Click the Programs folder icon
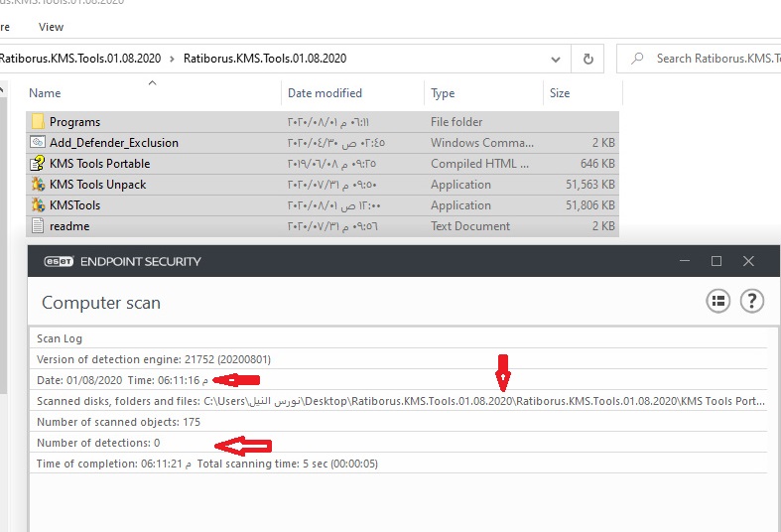The width and height of the screenshot is (781, 532). coord(38,122)
